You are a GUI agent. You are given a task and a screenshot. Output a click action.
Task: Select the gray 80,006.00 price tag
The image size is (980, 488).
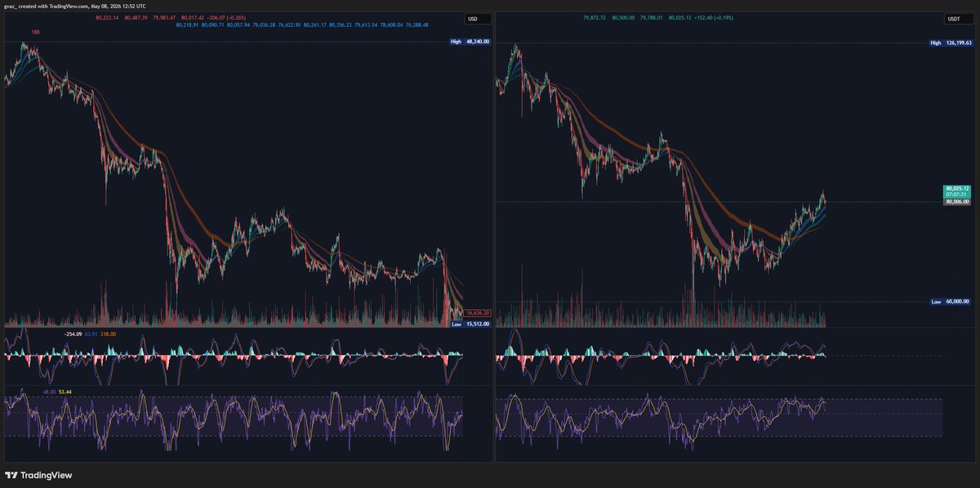(x=956, y=202)
